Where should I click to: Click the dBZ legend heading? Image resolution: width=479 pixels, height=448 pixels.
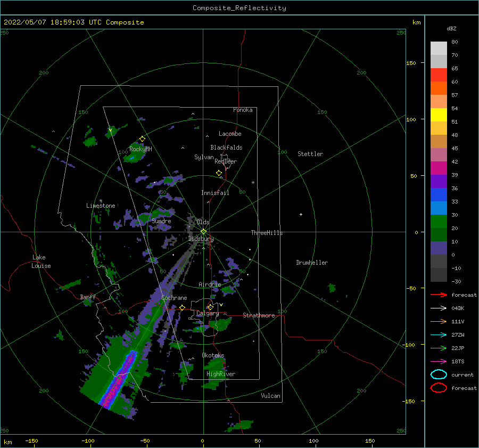tap(451, 29)
